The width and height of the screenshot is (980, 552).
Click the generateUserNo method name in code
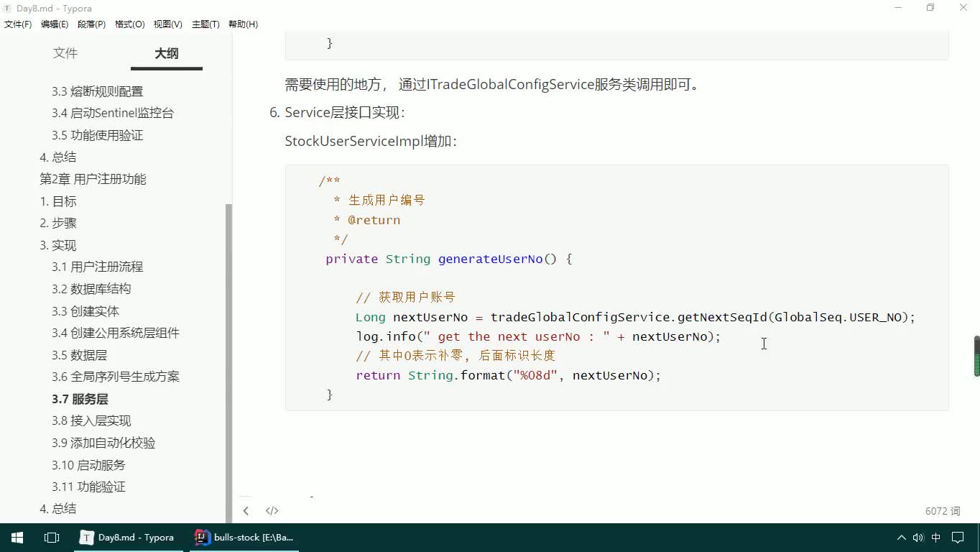[x=490, y=259]
